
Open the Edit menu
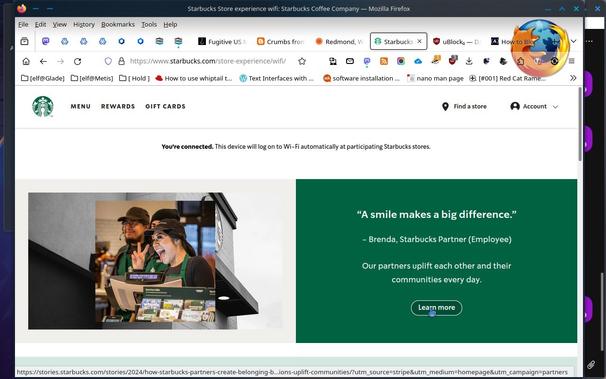tap(40, 24)
